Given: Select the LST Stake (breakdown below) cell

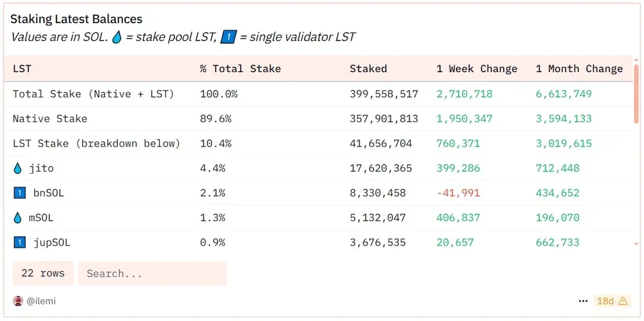Looking at the screenshot, I should click(x=97, y=143).
